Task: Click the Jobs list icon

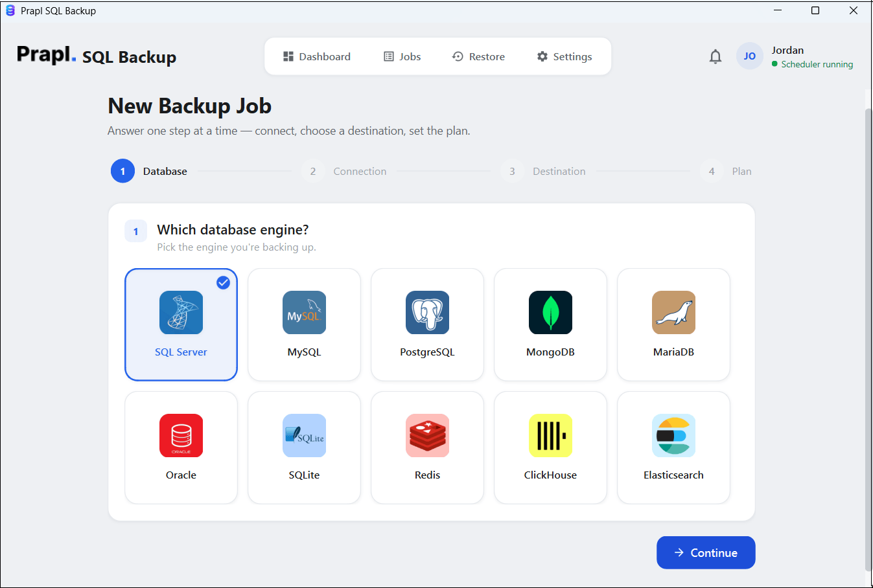Action: point(389,56)
